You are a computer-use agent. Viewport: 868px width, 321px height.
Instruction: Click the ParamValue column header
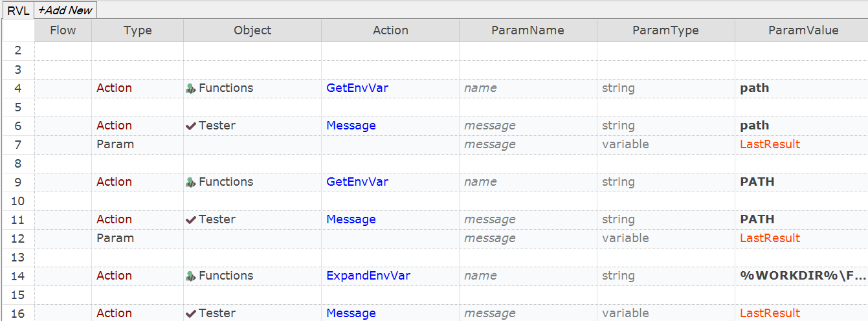pyautogui.click(x=803, y=30)
